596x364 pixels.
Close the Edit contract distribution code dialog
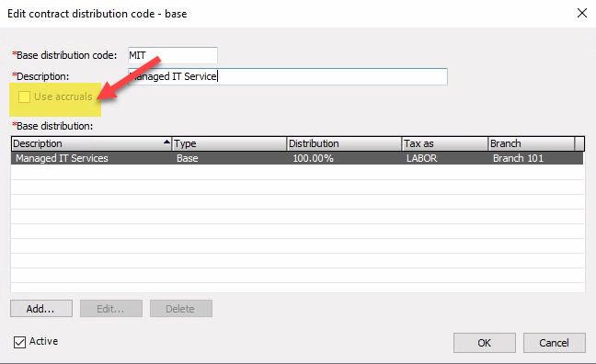coord(582,13)
